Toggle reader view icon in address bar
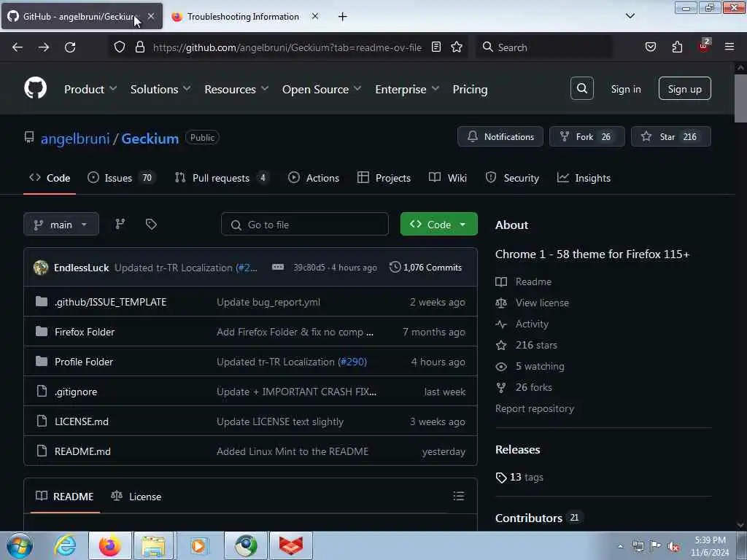The image size is (747, 560). [436, 47]
